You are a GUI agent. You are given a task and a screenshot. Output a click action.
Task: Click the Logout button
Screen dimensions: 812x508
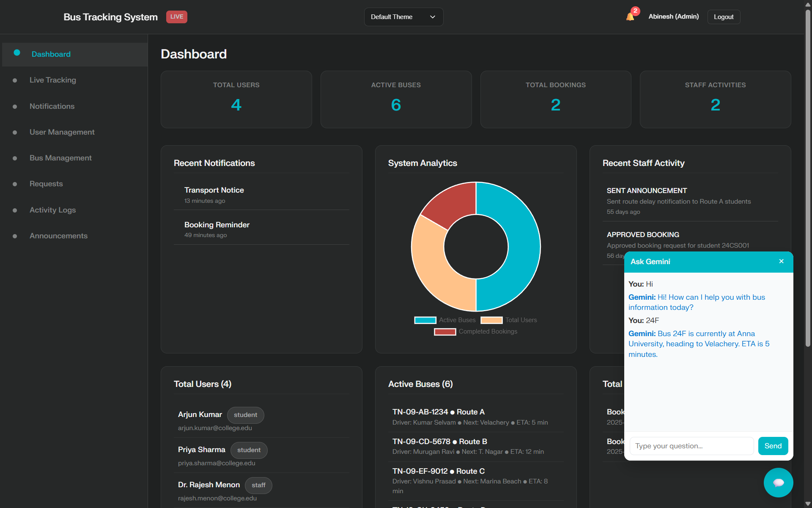click(723, 17)
